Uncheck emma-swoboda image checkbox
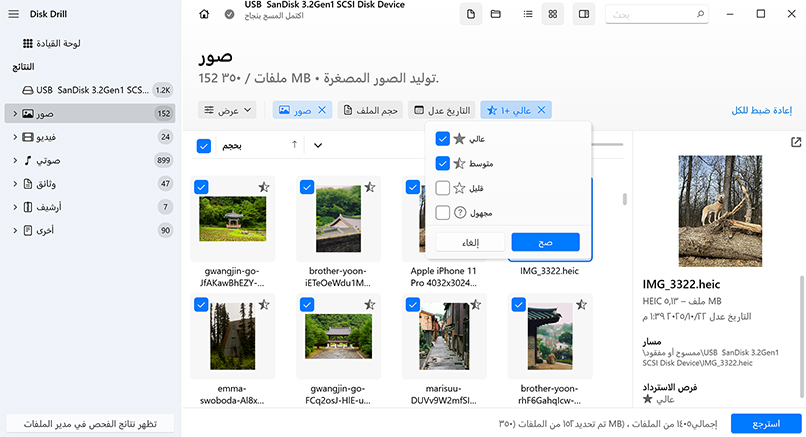 point(202,305)
